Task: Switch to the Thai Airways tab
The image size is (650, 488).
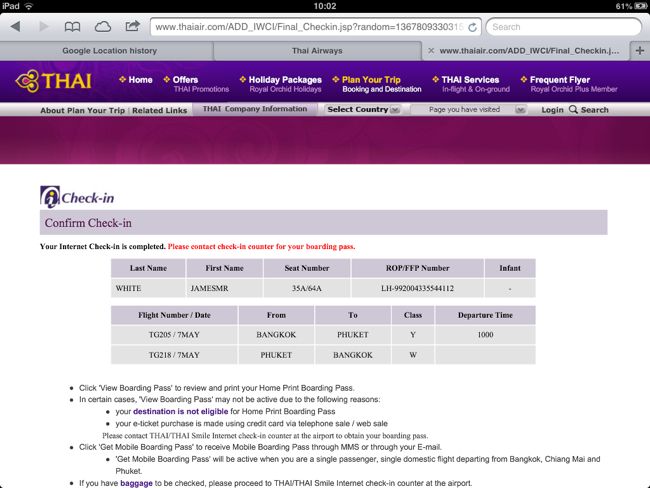Action: (317, 51)
